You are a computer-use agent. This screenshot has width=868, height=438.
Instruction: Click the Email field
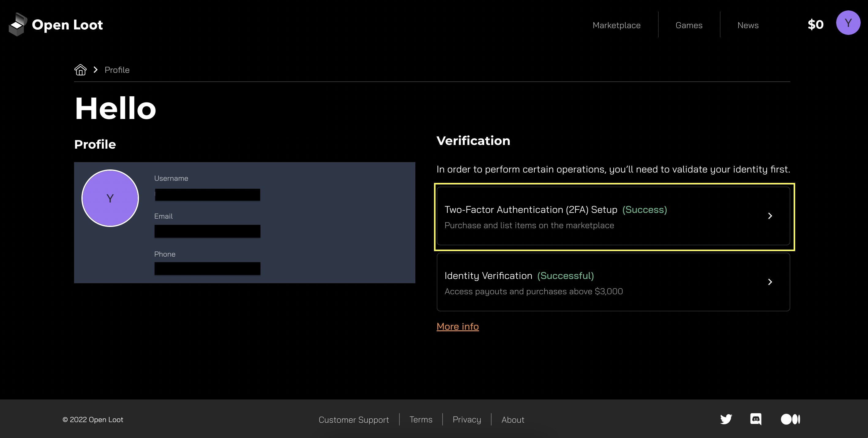[x=207, y=231]
